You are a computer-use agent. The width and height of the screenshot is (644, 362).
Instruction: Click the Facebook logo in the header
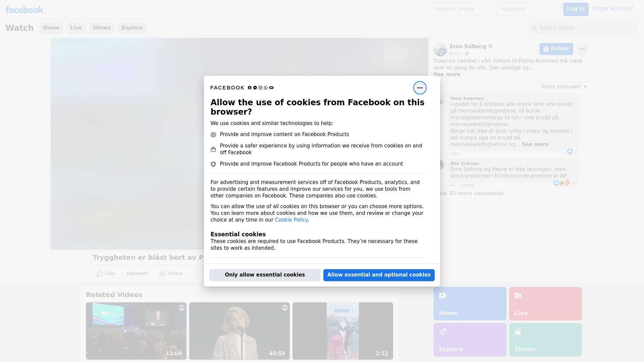(24, 9)
